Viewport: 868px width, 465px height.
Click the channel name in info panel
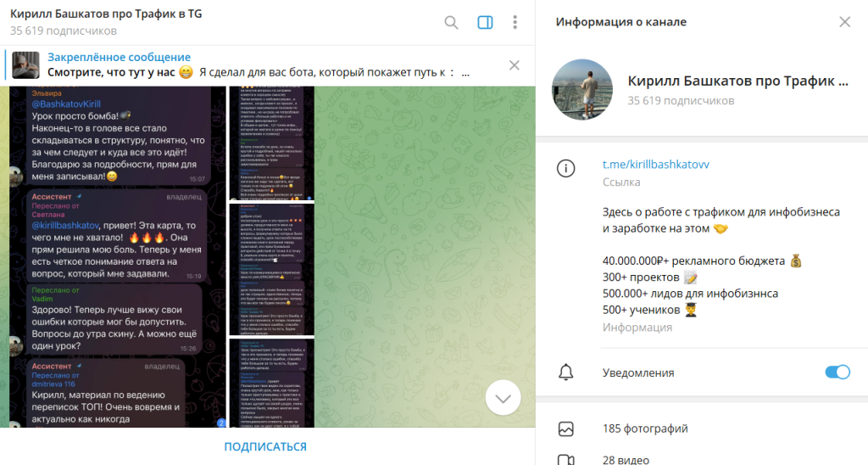[738, 81]
